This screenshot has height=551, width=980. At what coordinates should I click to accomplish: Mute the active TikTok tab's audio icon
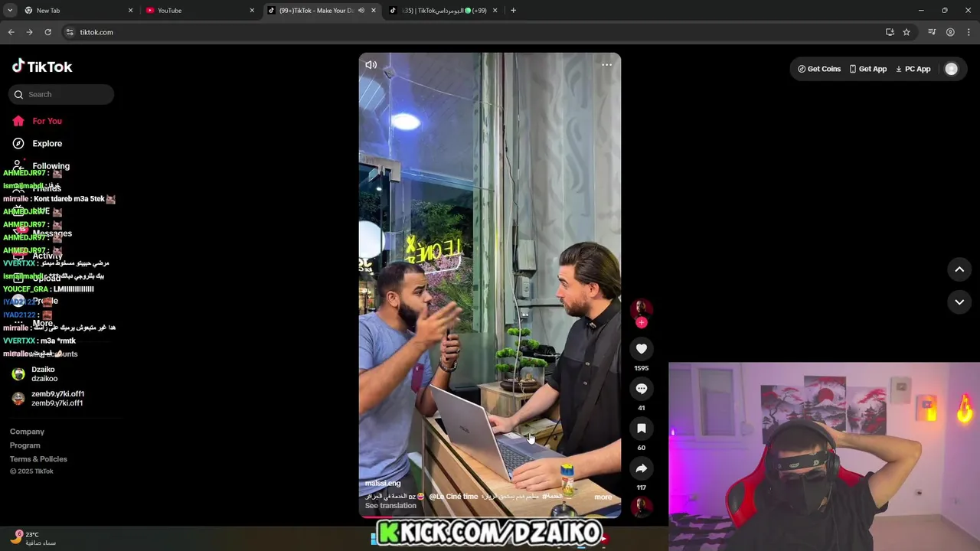click(x=361, y=10)
